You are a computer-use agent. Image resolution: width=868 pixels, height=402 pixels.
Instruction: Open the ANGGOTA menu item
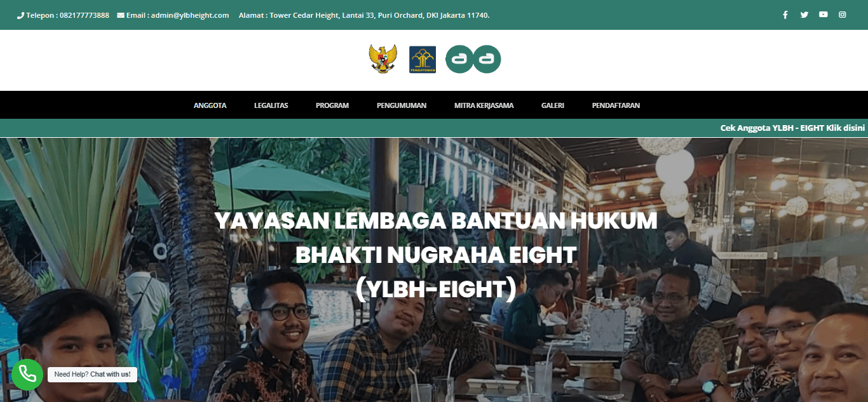[x=210, y=105]
